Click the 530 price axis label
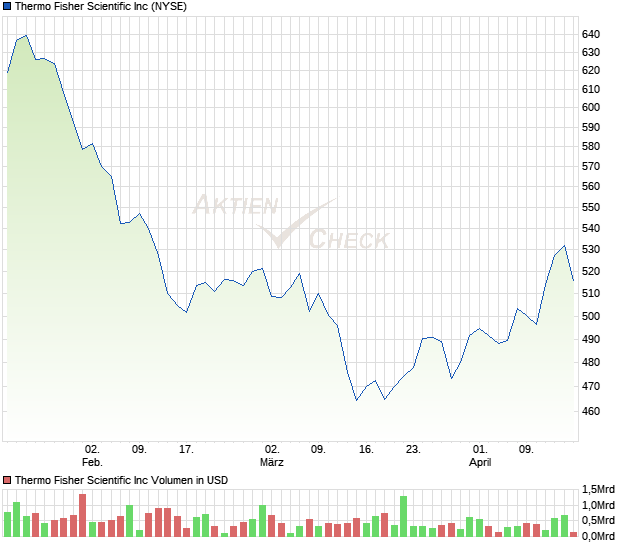Image resolution: width=620 pixels, height=546 pixels. [x=591, y=249]
